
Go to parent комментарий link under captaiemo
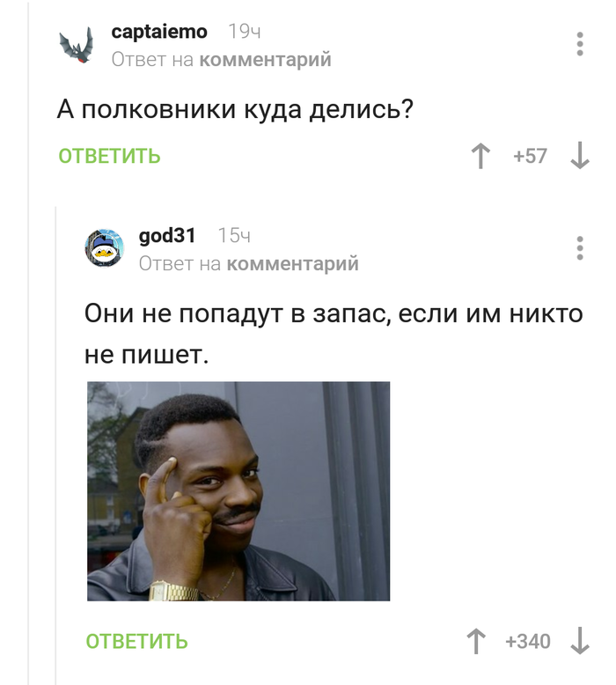click(x=266, y=59)
